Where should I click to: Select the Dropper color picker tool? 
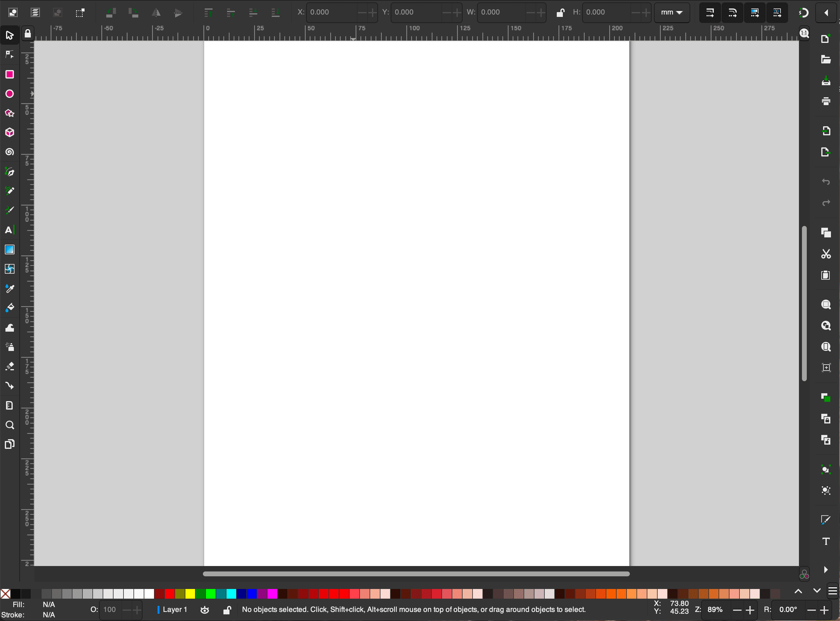[x=10, y=289]
